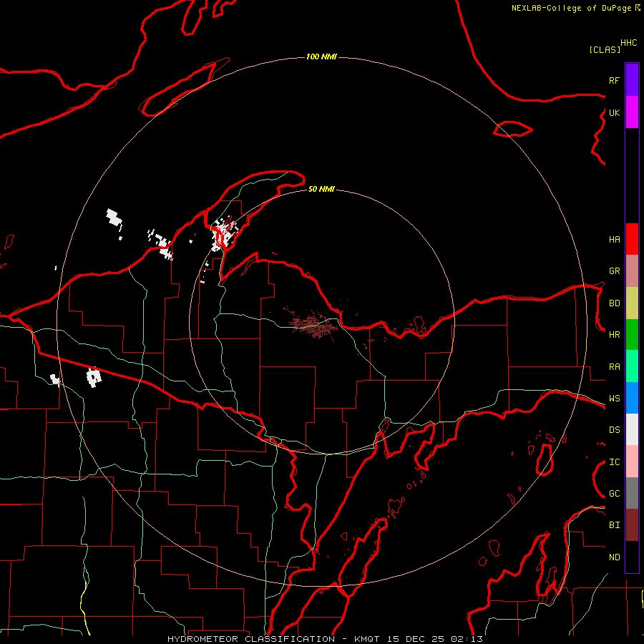This screenshot has height=644, width=644.
Task: Click the 100 NMI range ring label
Action: tap(321, 57)
